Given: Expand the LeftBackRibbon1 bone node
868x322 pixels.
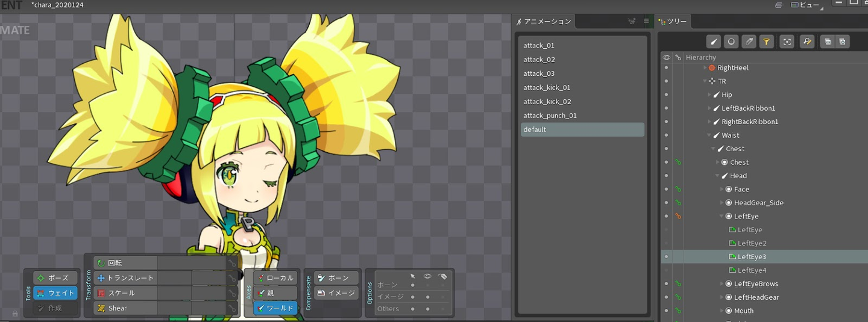Looking at the screenshot, I should pyautogui.click(x=709, y=108).
